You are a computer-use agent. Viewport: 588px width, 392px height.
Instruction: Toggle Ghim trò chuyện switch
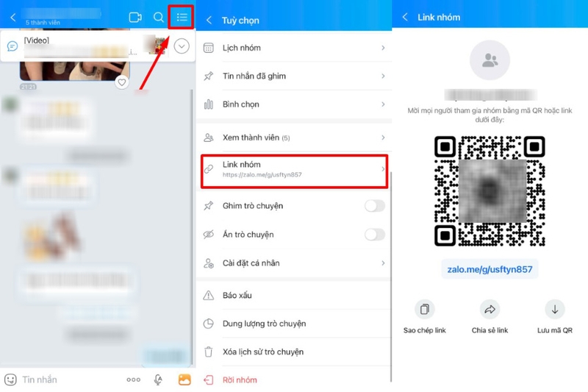pyautogui.click(x=375, y=206)
